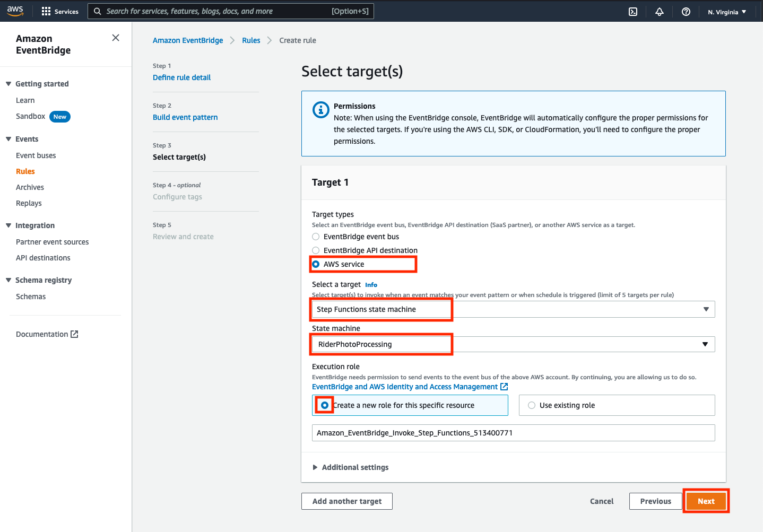763x532 pixels.
Task: Click the Info link beside Select a target
Action: point(371,285)
